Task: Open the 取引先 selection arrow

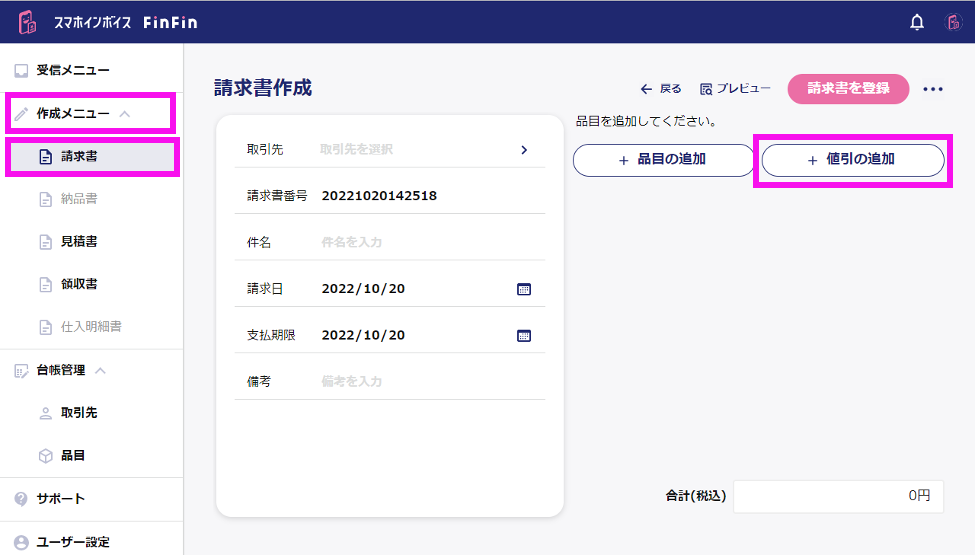Action: pyautogui.click(x=524, y=150)
